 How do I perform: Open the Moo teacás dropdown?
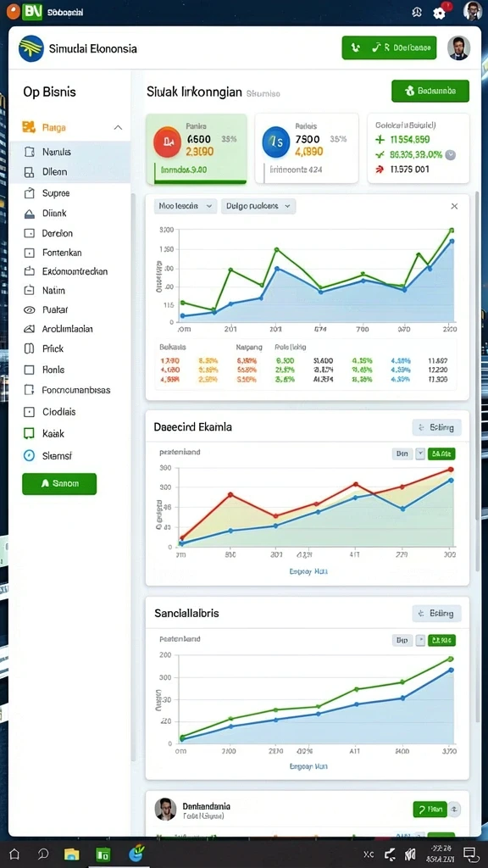(186, 206)
